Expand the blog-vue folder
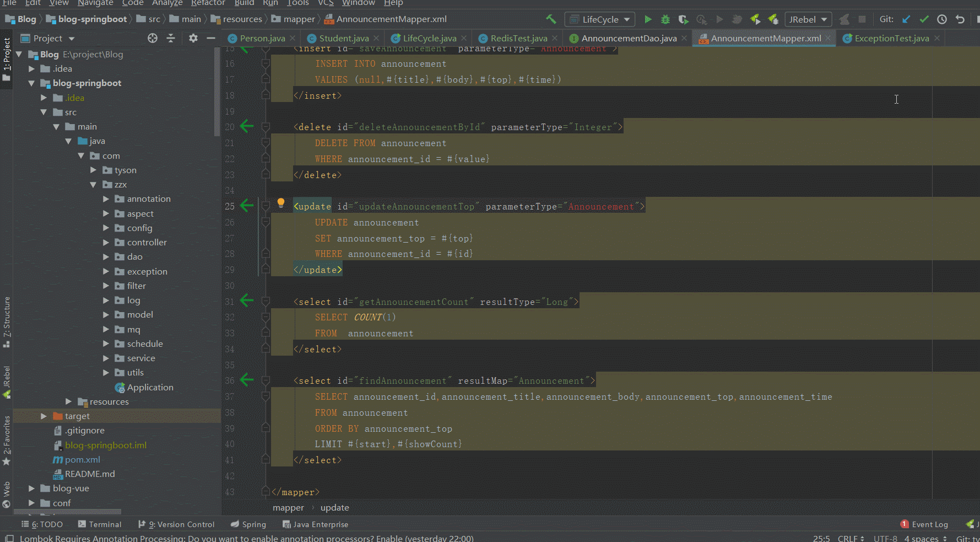The width and height of the screenshot is (980, 542). click(31, 488)
